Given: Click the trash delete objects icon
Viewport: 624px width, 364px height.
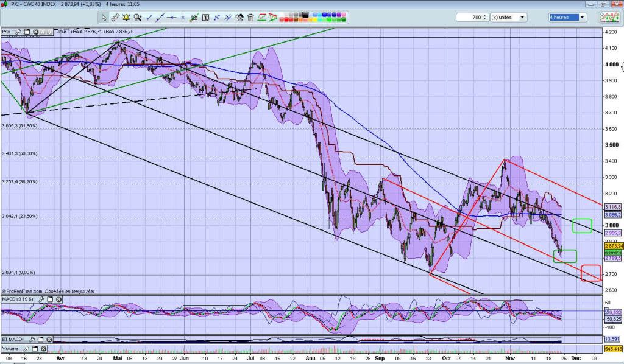Looking at the screenshot, I should click(252, 18).
